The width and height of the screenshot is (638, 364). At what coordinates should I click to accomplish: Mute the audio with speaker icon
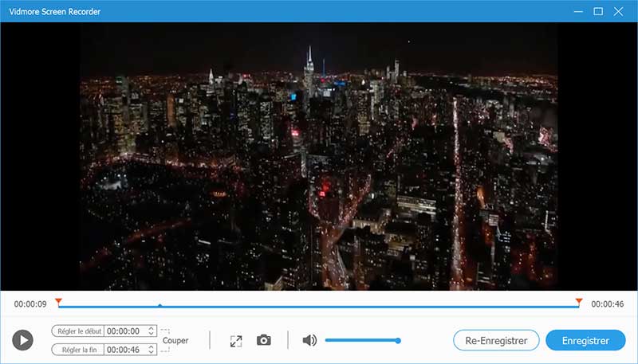pyautogui.click(x=309, y=340)
